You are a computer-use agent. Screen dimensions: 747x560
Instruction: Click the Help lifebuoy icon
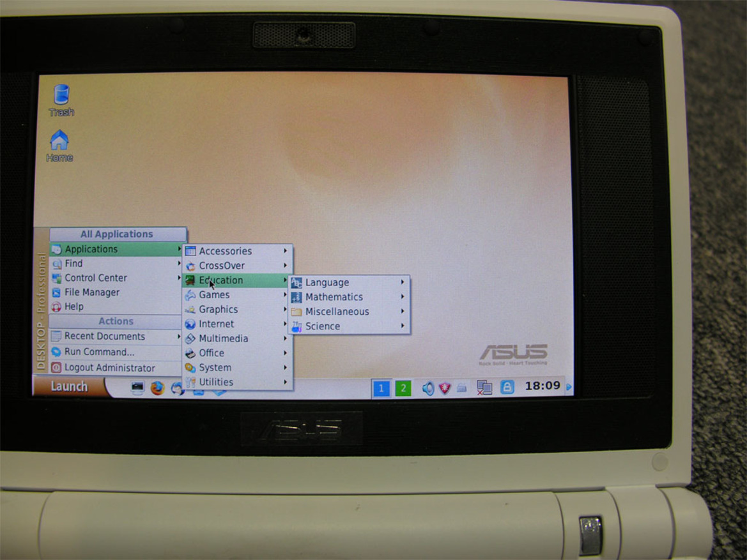tap(57, 306)
